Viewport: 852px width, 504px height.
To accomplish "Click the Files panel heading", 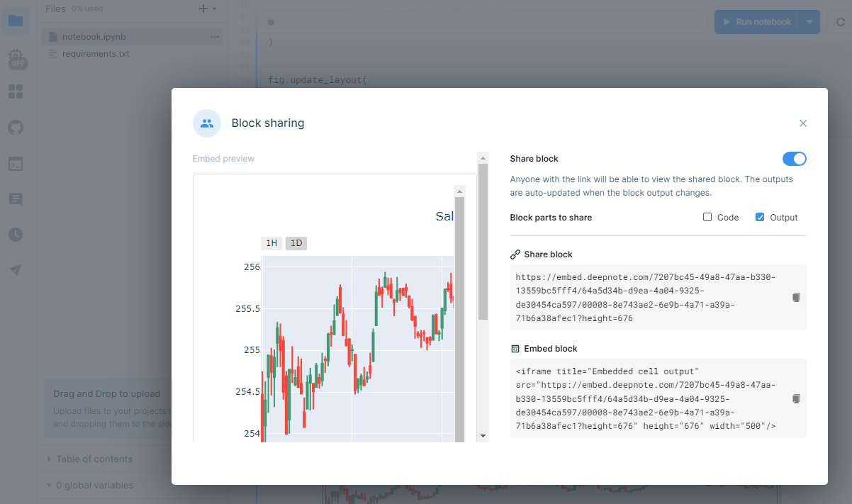I will point(55,9).
